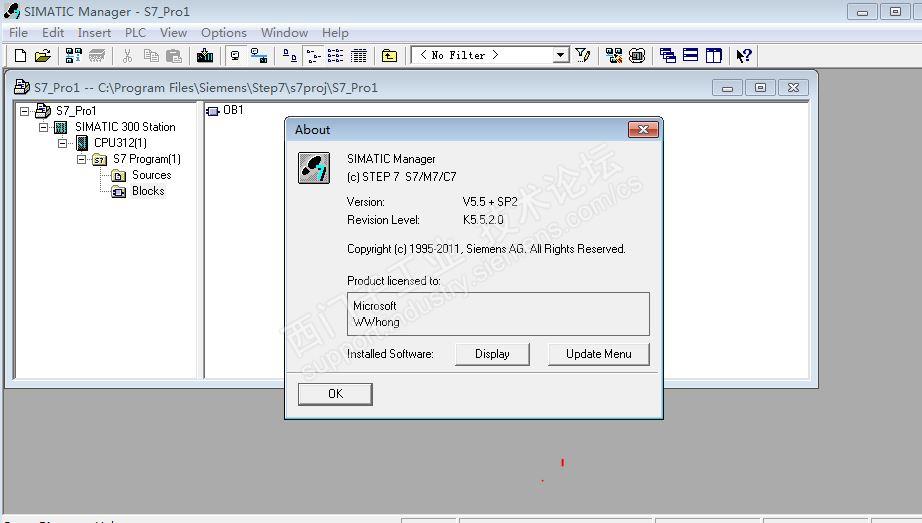Open the No Filter dropdown
The image size is (922, 523).
[561, 55]
